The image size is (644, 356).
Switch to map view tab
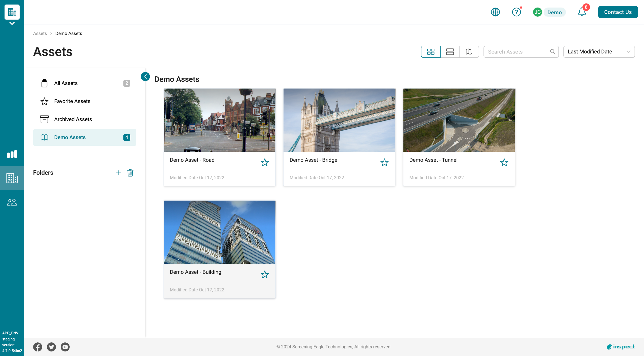pyautogui.click(x=469, y=52)
